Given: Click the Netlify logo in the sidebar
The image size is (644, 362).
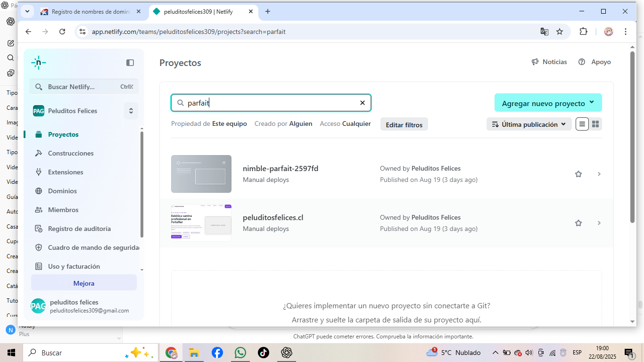Looking at the screenshot, I should pyautogui.click(x=39, y=63).
